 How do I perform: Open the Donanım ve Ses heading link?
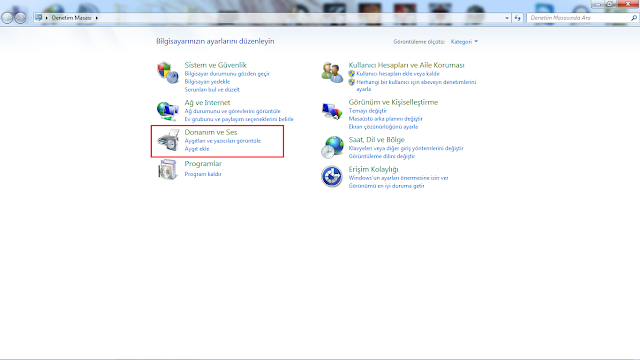[x=211, y=132]
